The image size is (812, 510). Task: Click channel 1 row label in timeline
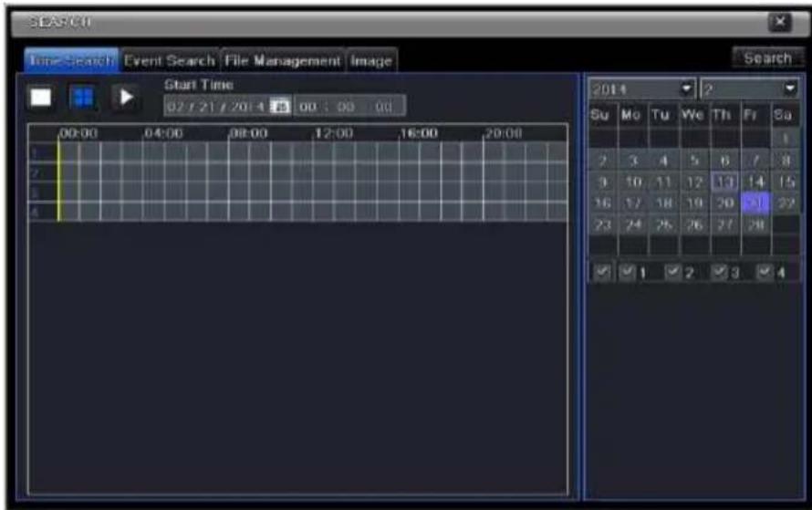pyautogui.click(x=35, y=152)
